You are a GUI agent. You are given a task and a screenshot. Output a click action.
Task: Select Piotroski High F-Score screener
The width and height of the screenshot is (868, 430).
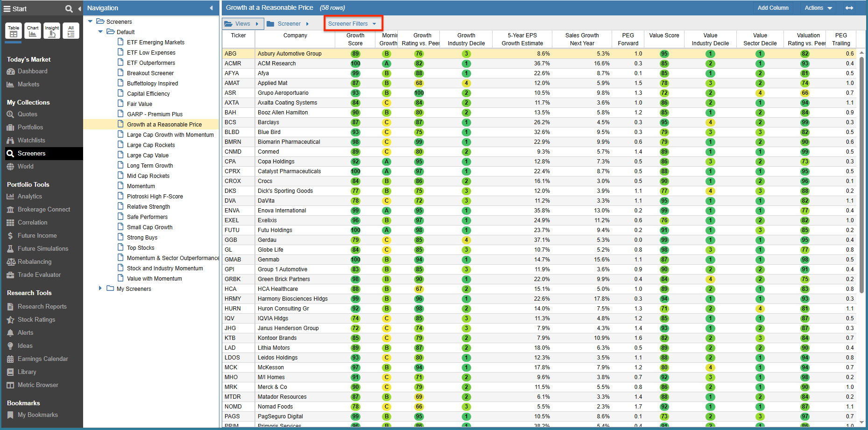pyautogui.click(x=155, y=197)
